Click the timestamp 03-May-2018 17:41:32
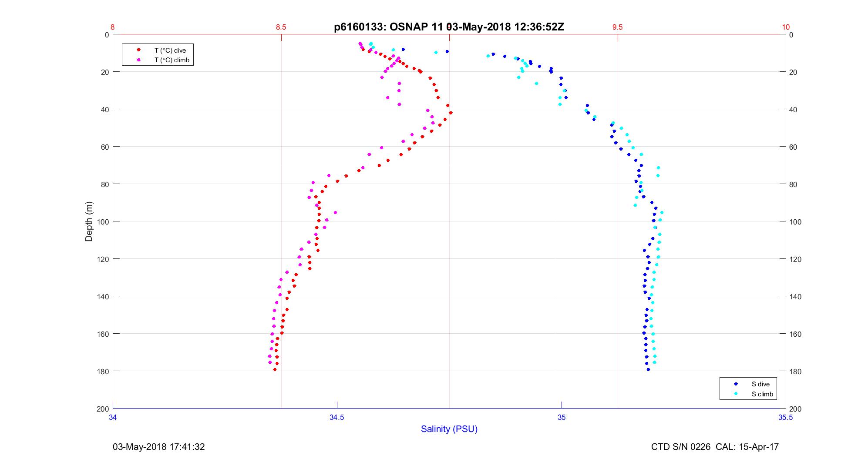 159,447
